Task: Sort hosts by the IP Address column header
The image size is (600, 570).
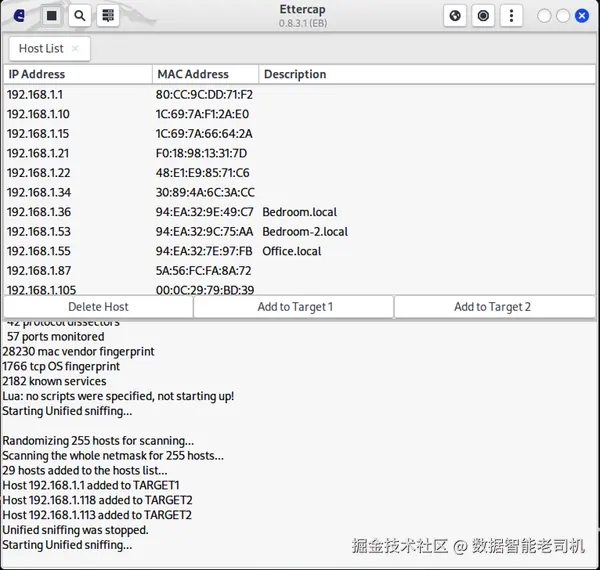Action: (78, 74)
